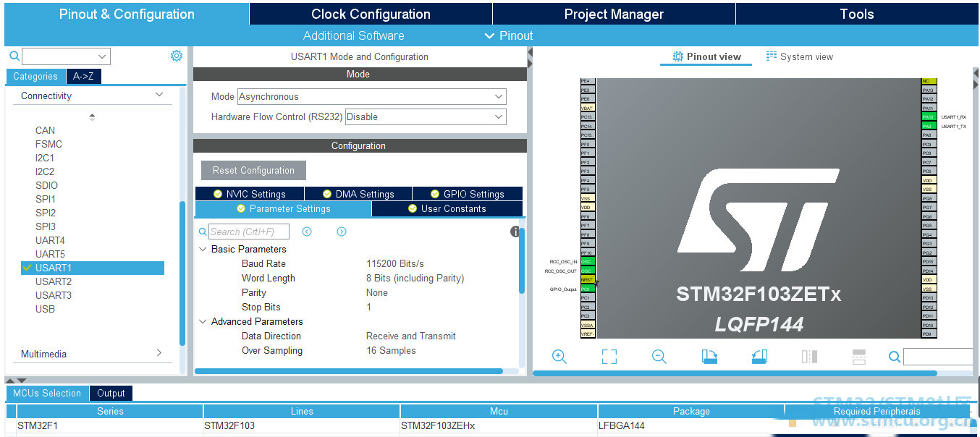
Task: Click the Baud Rate value 115200 Bits/s
Action: click(x=395, y=263)
